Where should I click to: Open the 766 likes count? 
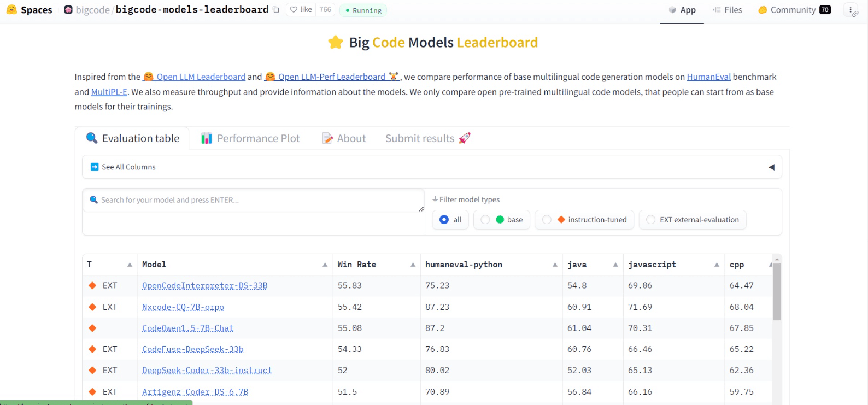click(x=325, y=10)
